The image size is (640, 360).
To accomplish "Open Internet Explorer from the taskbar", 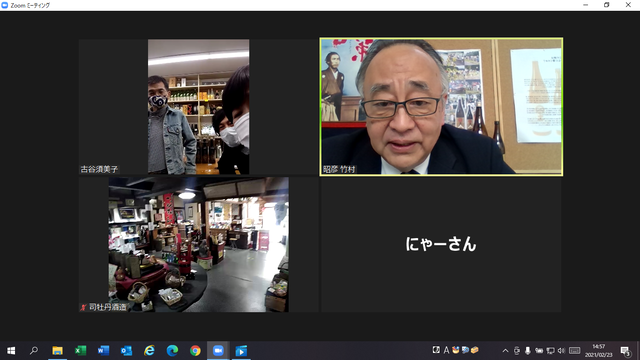I will pyautogui.click(x=149, y=351).
